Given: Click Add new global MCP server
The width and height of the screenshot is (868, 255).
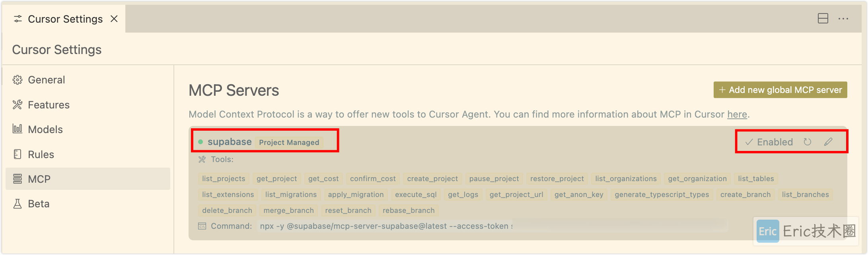Looking at the screenshot, I should [780, 90].
